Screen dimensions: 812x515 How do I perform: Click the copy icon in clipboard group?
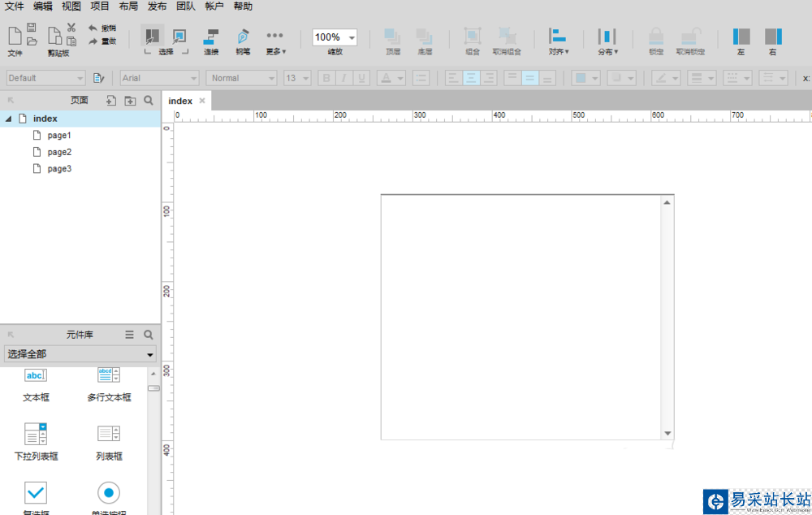pos(71,41)
